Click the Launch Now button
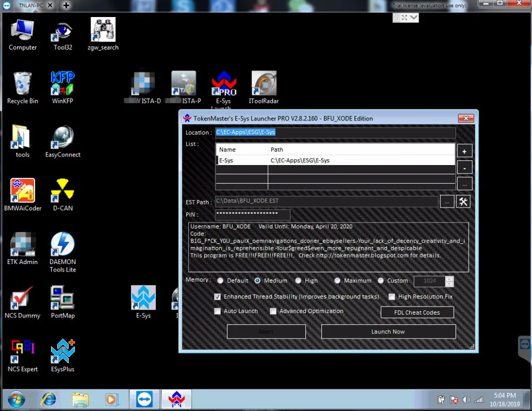This screenshot has width=532, height=411. (388, 332)
